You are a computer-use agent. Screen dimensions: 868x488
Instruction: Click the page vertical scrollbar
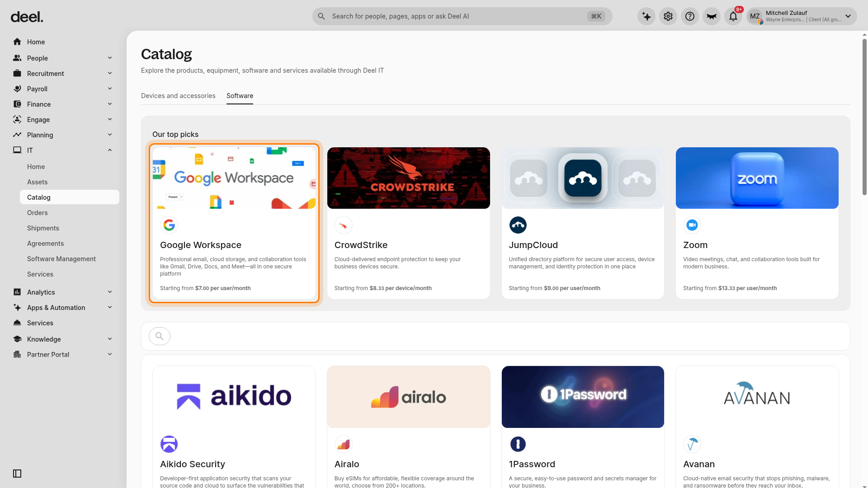tap(864, 117)
